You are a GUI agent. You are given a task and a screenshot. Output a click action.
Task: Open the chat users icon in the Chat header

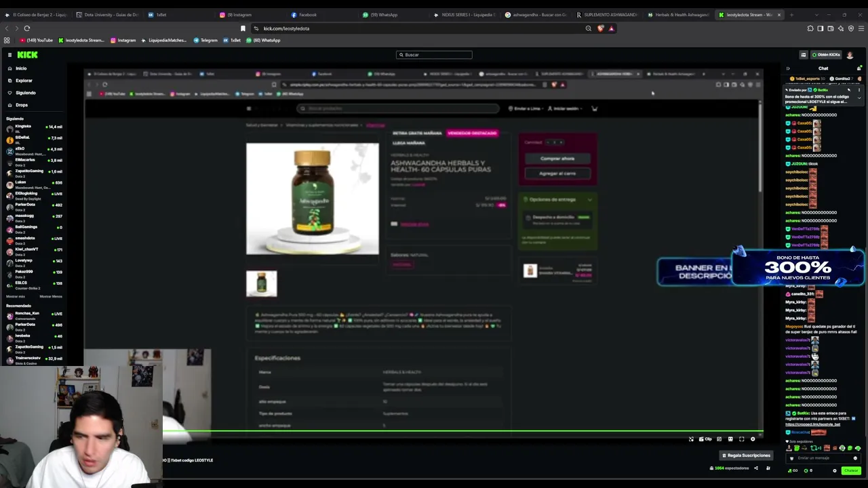(x=859, y=68)
